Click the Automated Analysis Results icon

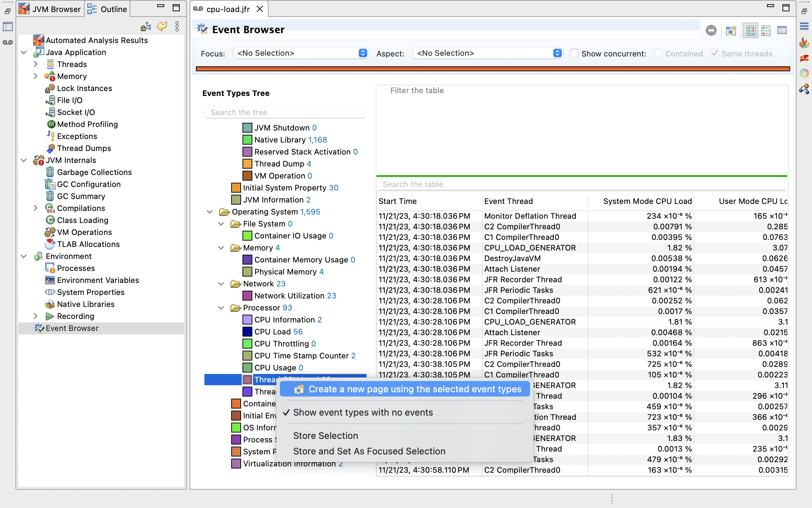pos(38,40)
